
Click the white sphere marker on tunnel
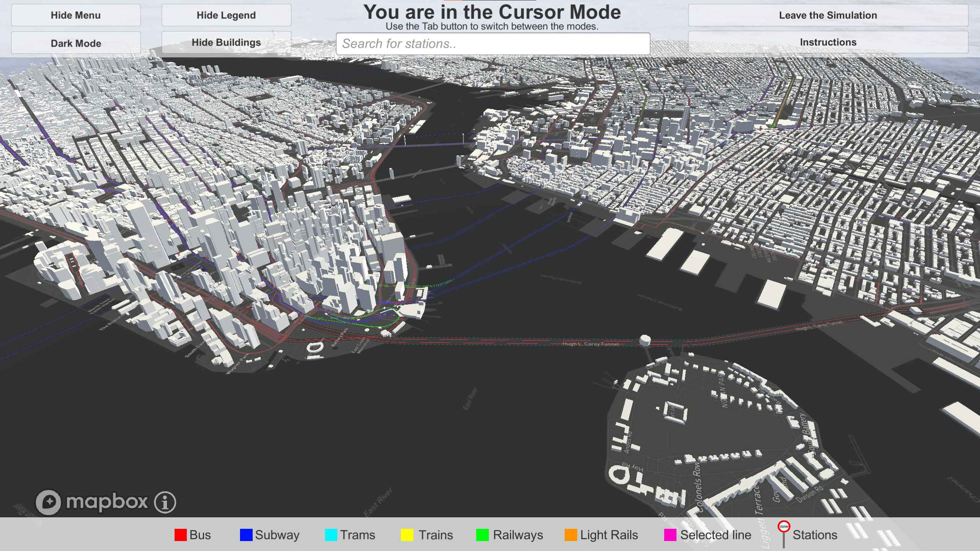tap(645, 339)
